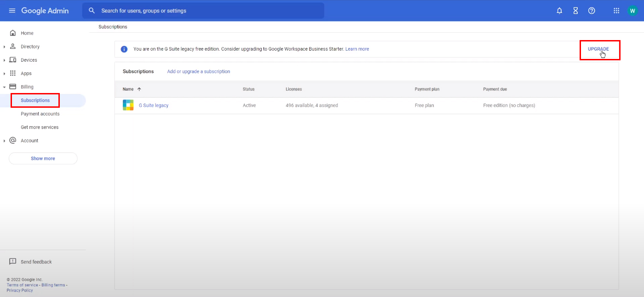The height and width of the screenshot is (297, 644).
Task: Open the tasks hourglass icon
Action: coord(575,11)
